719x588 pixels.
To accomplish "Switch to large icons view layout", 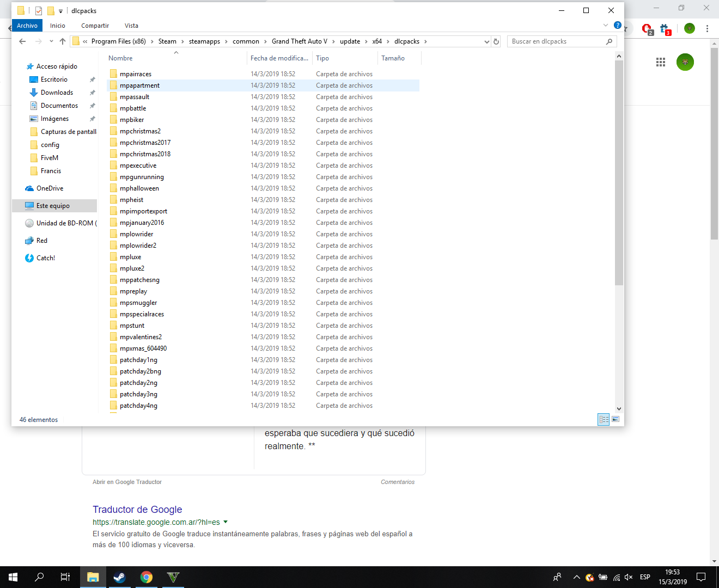I will [616, 419].
